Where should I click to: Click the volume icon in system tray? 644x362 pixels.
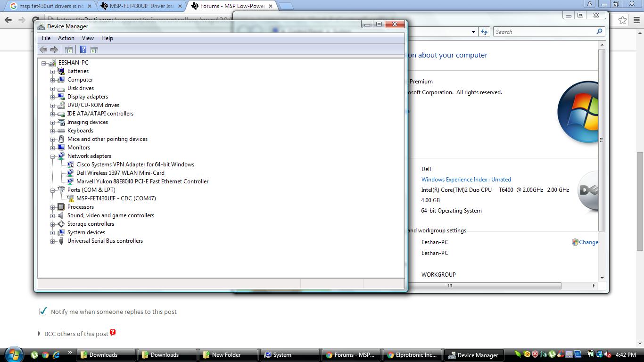608,354
